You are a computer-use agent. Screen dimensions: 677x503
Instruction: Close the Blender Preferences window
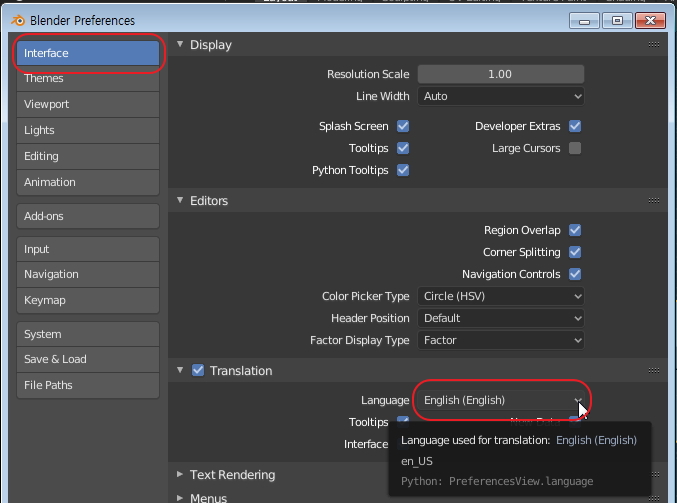[x=651, y=21]
